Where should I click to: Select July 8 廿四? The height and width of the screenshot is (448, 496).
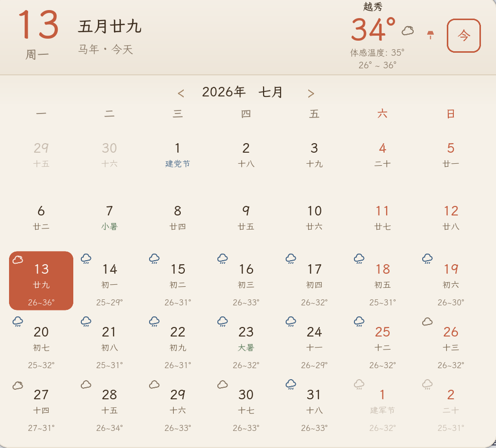click(177, 217)
